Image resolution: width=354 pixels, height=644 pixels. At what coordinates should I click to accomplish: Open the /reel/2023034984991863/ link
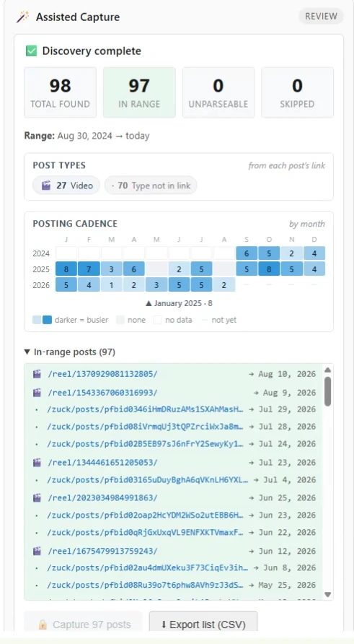click(102, 497)
